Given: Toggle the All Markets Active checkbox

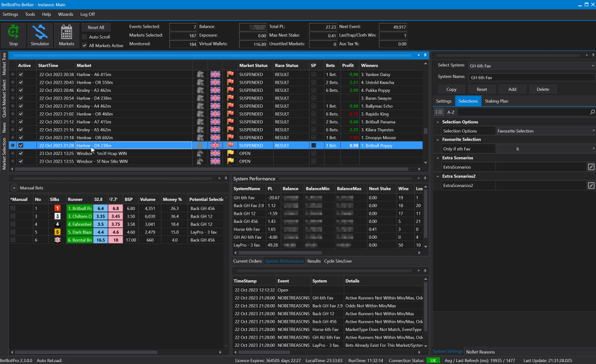Looking at the screenshot, I should 84,46.
